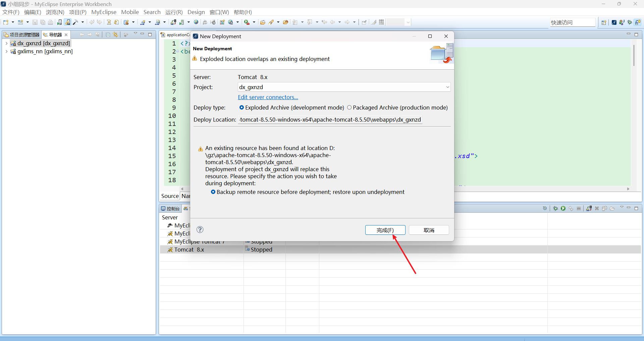
Task: Click the Manage Deployments icon in Servers view
Action: 589,208
